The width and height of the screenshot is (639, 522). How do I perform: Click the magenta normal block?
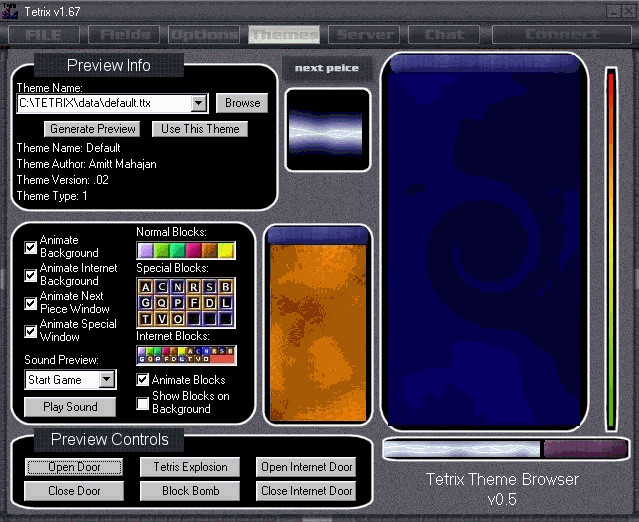(194, 251)
